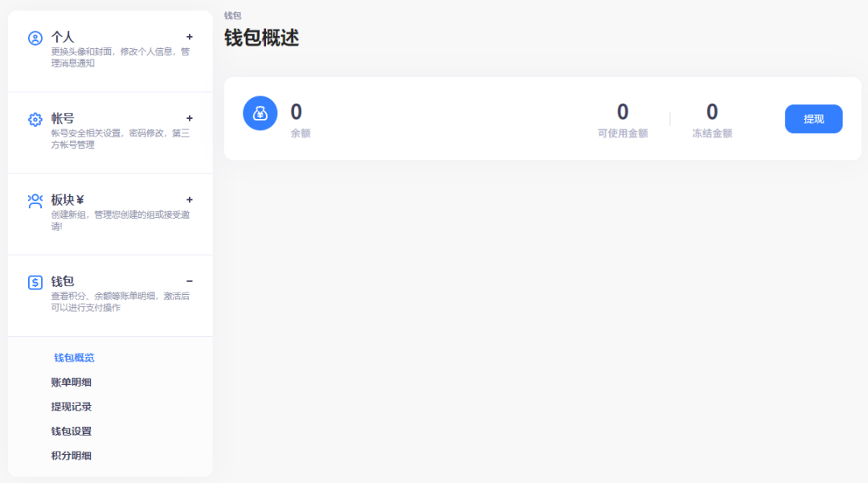Expand the 个人 section plus sign
This screenshot has width=868, height=483.
(190, 37)
